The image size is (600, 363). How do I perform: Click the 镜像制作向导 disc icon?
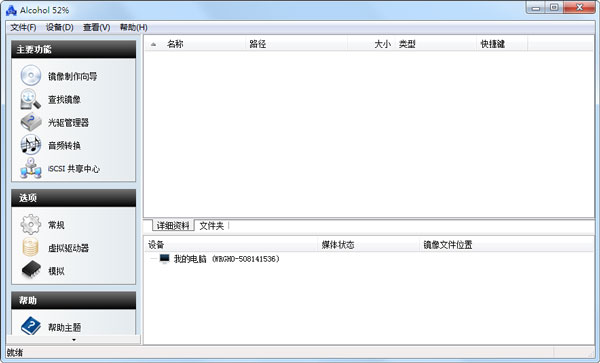(x=31, y=76)
